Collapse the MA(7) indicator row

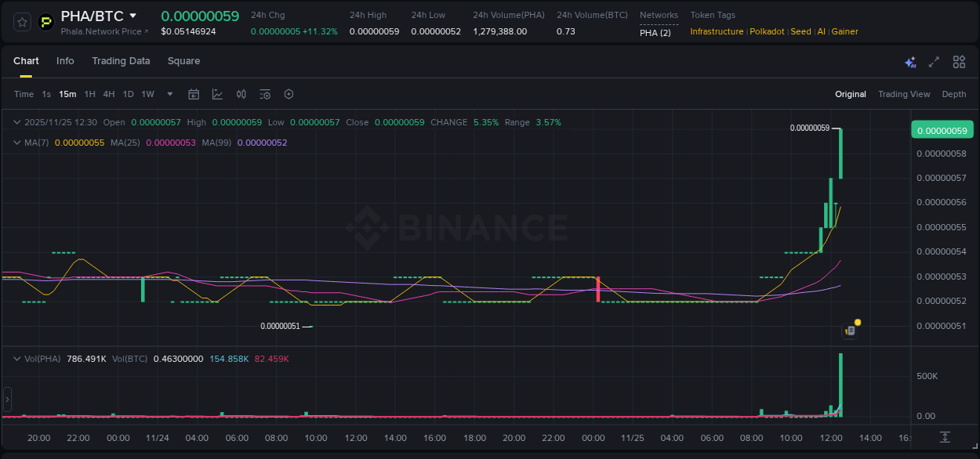coord(16,143)
